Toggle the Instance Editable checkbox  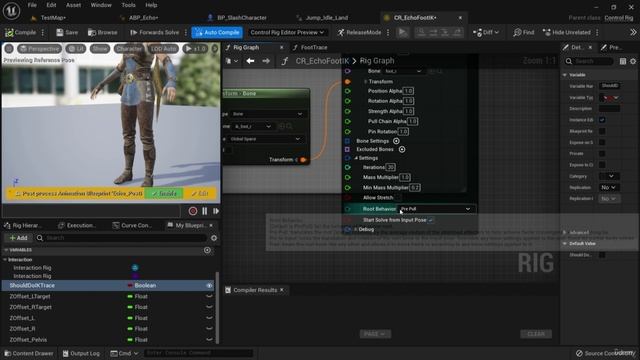click(x=602, y=120)
